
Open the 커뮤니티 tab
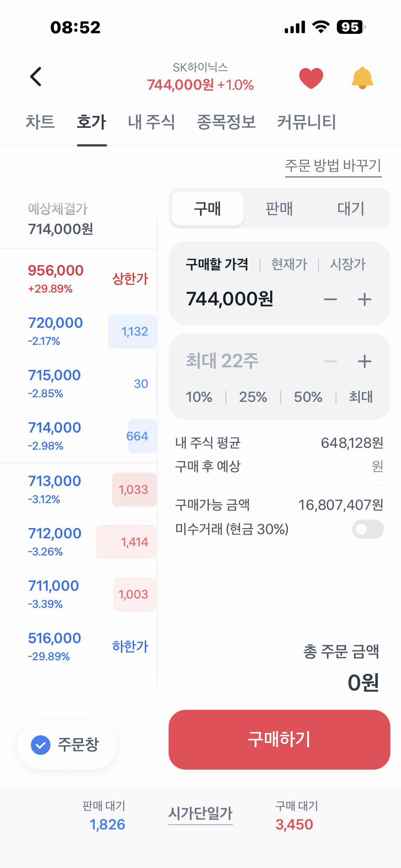pos(307,122)
